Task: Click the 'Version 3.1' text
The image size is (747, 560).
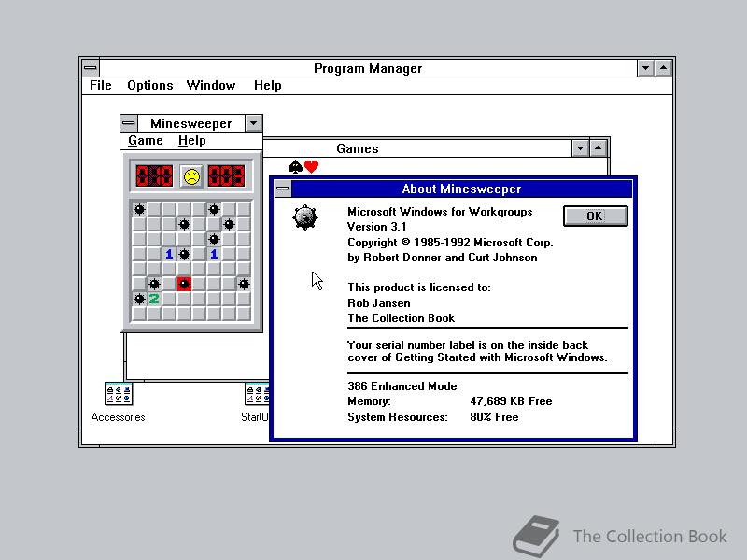Action: click(377, 227)
